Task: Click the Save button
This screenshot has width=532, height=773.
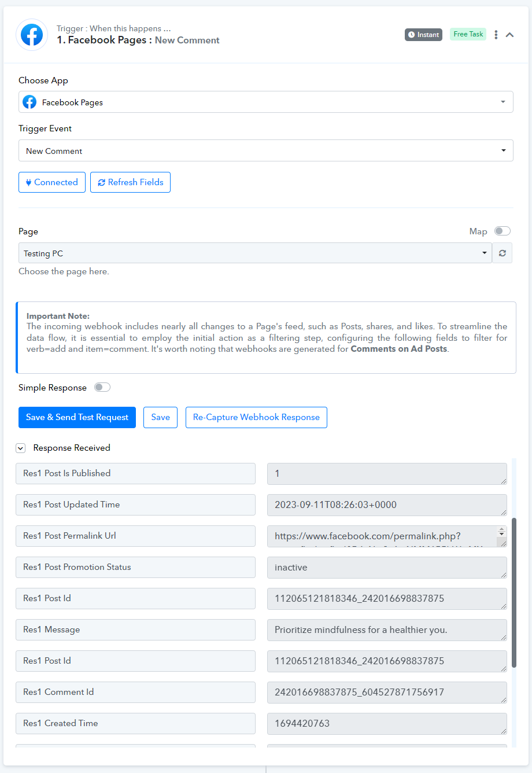Action: coord(160,417)
